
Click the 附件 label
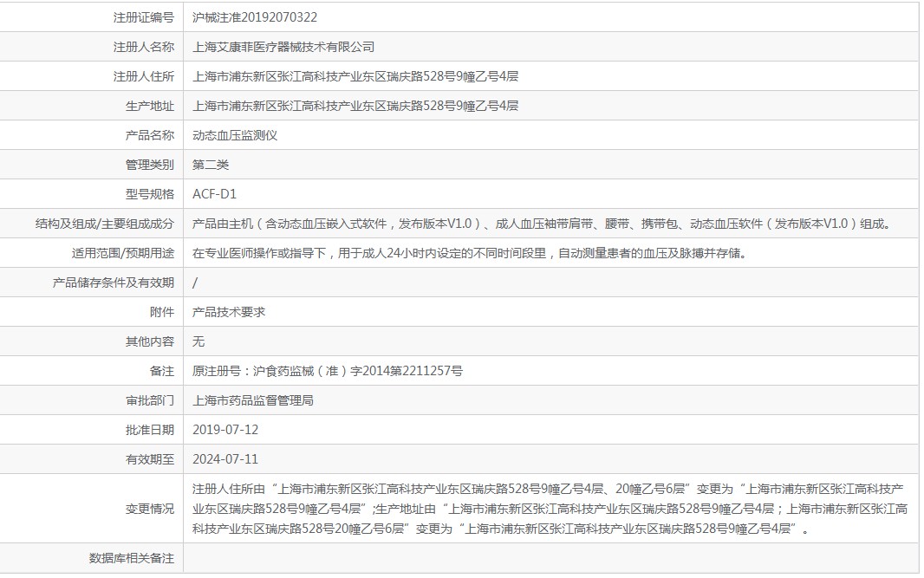coord(162,312)
